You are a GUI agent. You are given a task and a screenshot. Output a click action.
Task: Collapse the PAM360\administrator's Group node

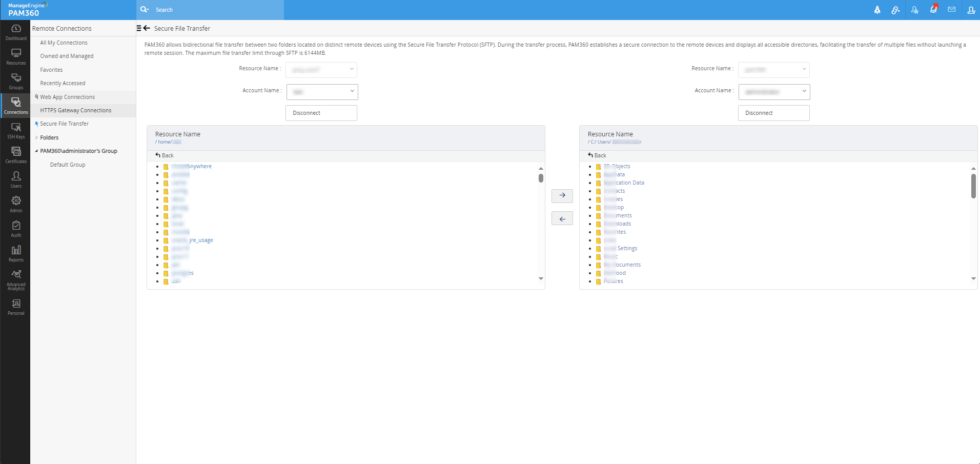36,151
